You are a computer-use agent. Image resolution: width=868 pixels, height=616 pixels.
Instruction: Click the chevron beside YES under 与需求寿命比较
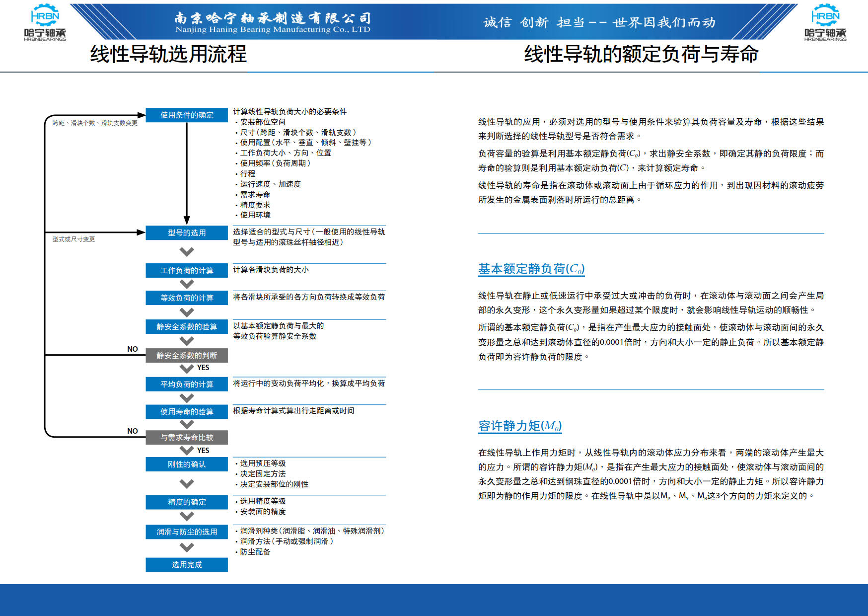click(x=187, y=451)
